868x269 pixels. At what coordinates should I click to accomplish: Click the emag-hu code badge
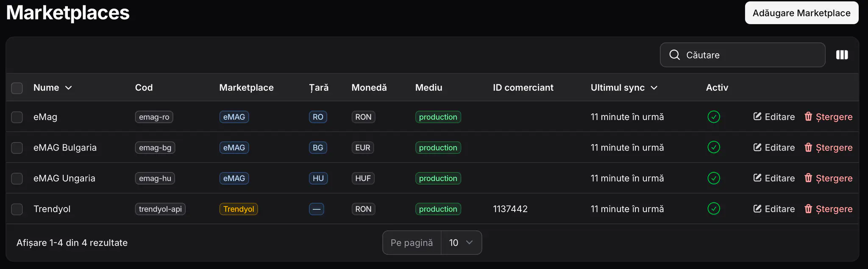coord(155,178)
